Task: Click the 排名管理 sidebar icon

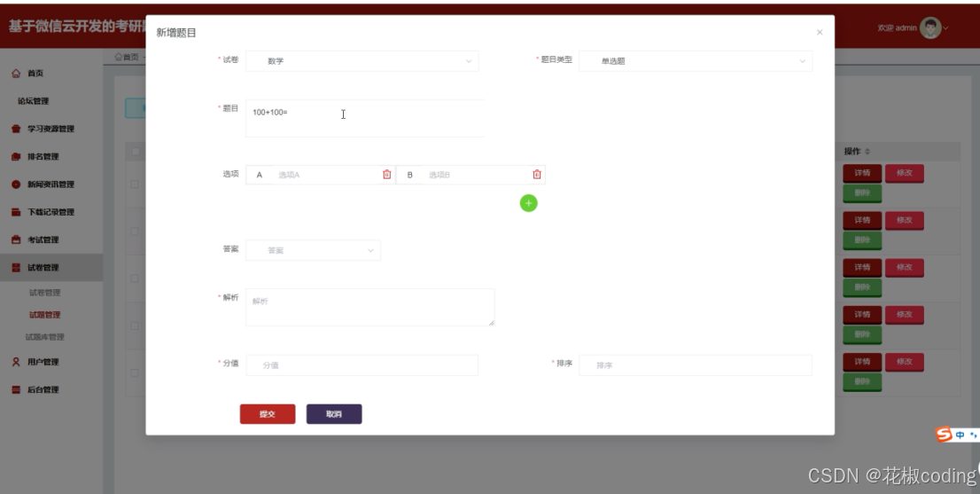Action: click(16, 156)
